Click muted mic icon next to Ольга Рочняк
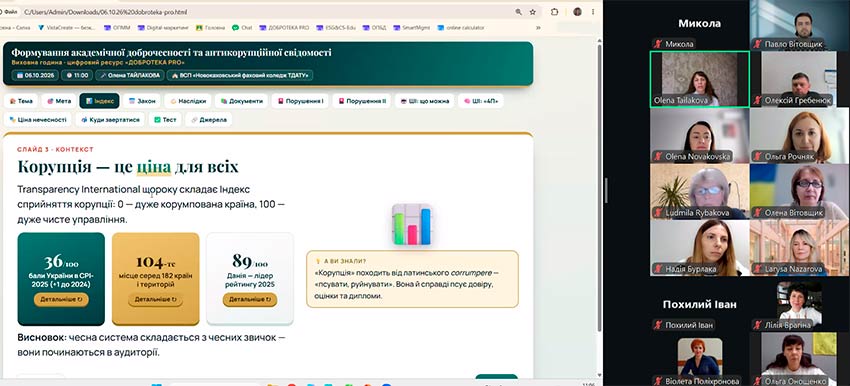The width and height of the screenshot is (850, 386). (758, 157)
